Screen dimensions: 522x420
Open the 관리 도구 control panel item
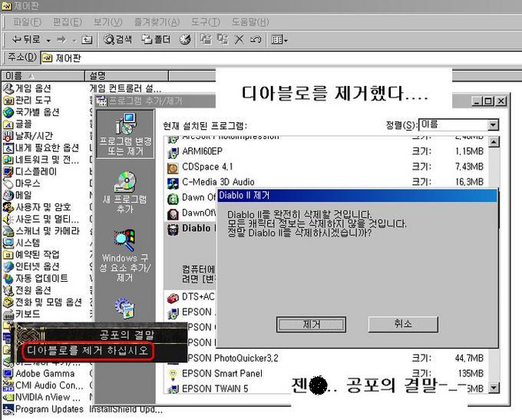click(27, 100)
